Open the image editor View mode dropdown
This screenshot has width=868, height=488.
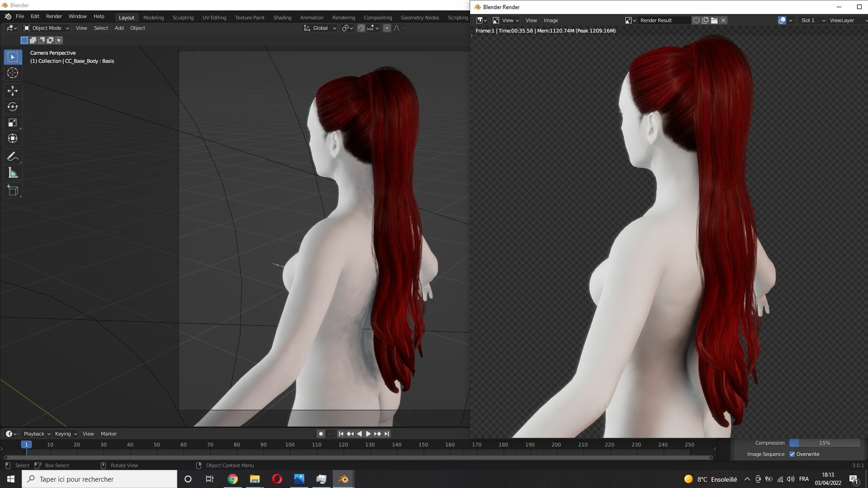(505, 20)
